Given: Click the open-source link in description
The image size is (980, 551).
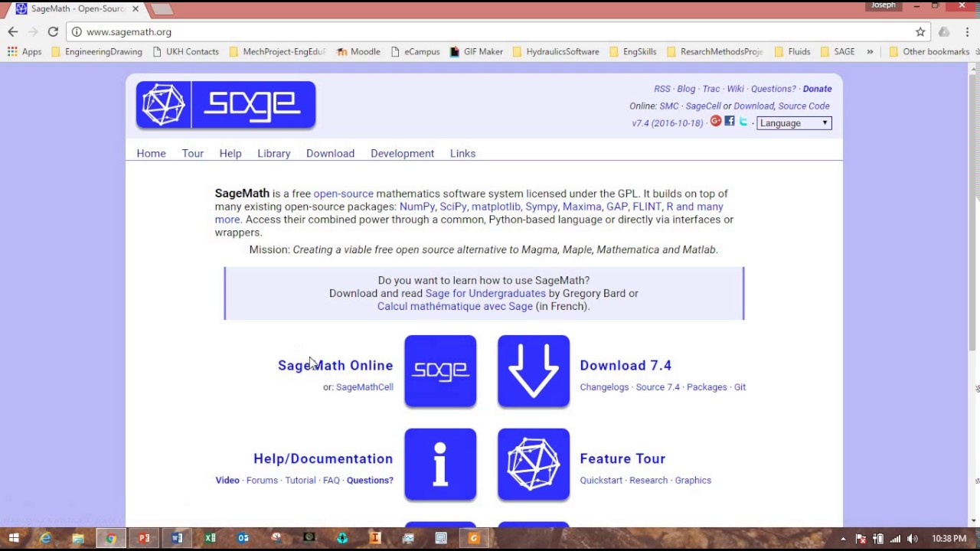Looking at the screenshot, I should tap(343, 194).
